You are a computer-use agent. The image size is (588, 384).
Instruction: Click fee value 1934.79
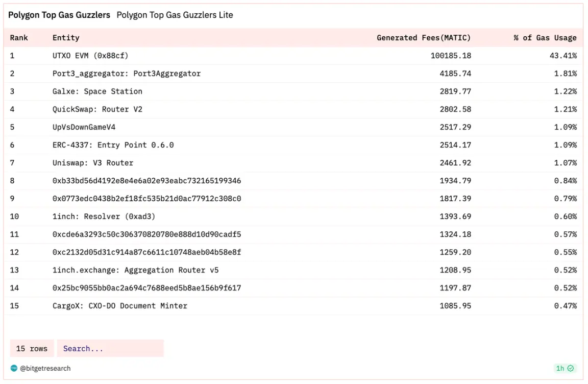tap(455, 181)
